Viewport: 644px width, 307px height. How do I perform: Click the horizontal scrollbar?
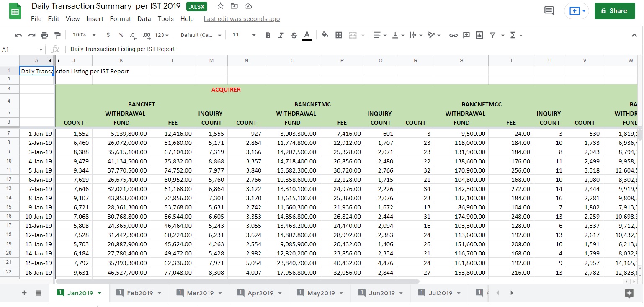237,281
